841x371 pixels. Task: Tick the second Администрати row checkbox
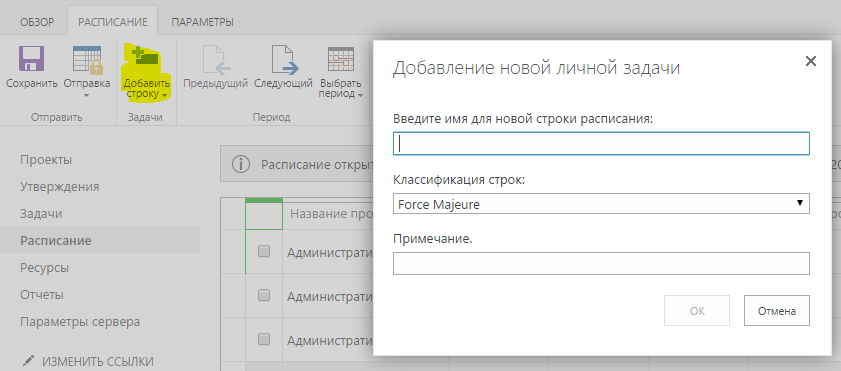[x=264, y=295]
